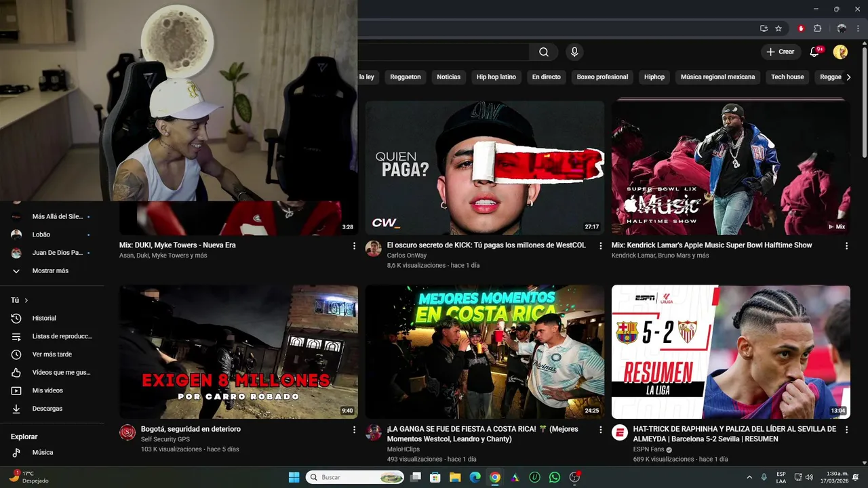The height and width of the screenshot is (488, 868).
Task: Select the En directo chip
Action: 547,77
